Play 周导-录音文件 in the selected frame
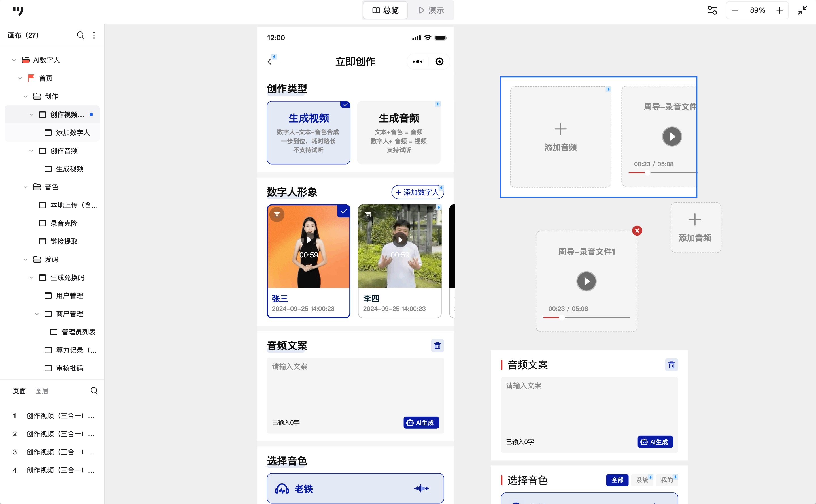Viewport: 816px width, 504px height. (671, 137)
